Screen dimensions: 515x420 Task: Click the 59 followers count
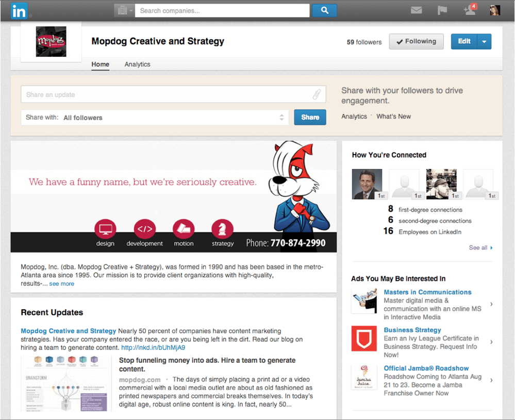pyautogui.click(x=364, y=42)
